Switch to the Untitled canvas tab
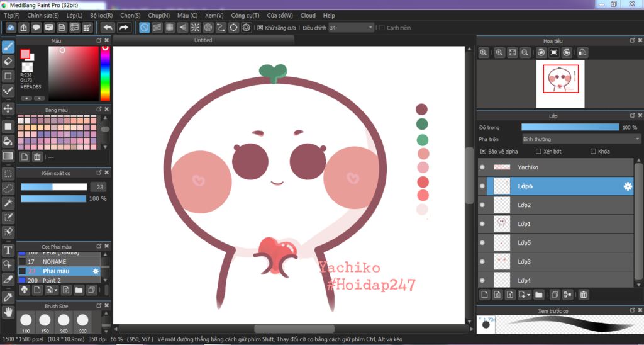Screen dimensions: 644x345 coord(203,40)
